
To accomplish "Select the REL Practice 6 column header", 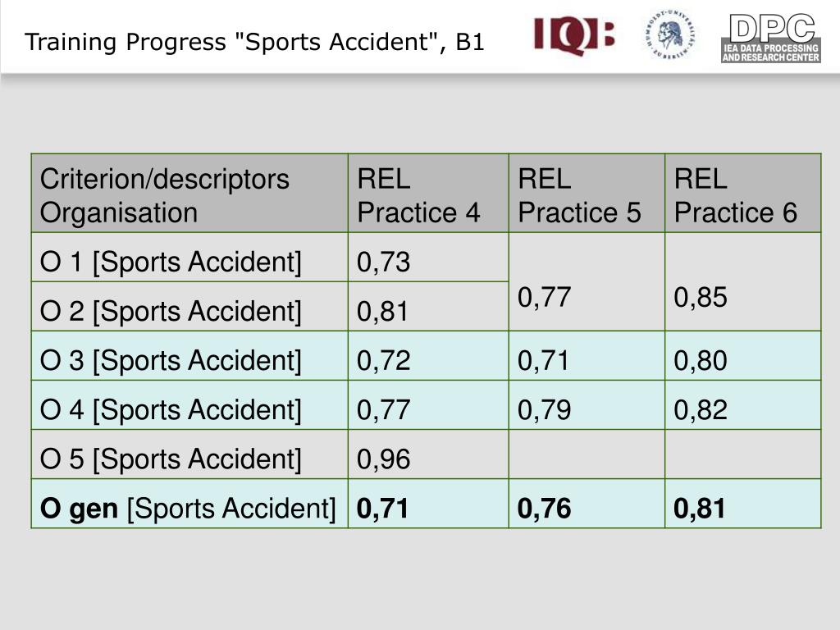I will 743,194.
